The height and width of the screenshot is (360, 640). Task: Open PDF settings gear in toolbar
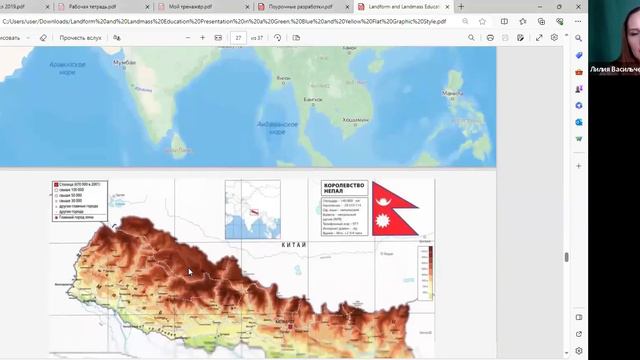tap(554, 38)
